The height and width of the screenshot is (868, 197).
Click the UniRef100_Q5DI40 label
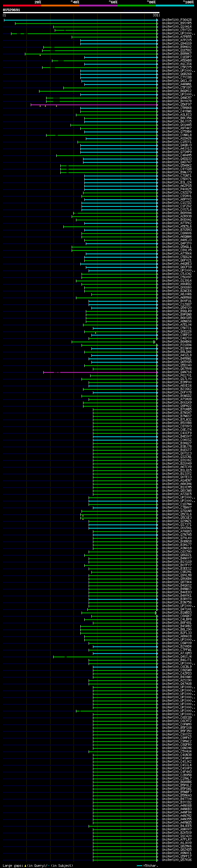click(x=176, y=365)
